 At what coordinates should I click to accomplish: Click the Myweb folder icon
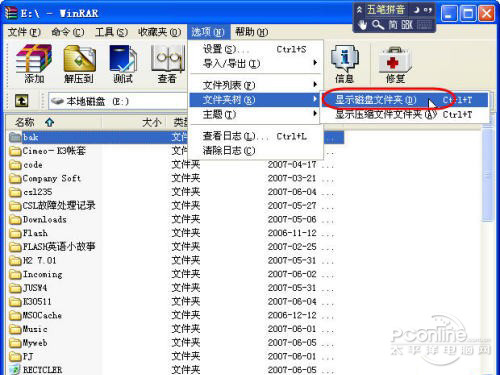pos(15,343)
